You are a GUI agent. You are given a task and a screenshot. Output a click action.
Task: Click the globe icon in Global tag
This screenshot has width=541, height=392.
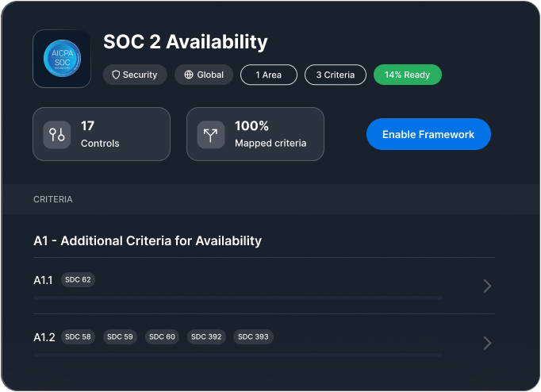(x=189, y=75)
